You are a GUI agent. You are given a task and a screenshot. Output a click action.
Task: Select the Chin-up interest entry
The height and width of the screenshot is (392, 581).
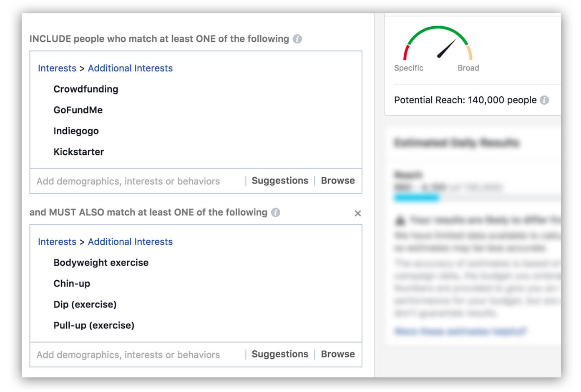coord(72,284)
